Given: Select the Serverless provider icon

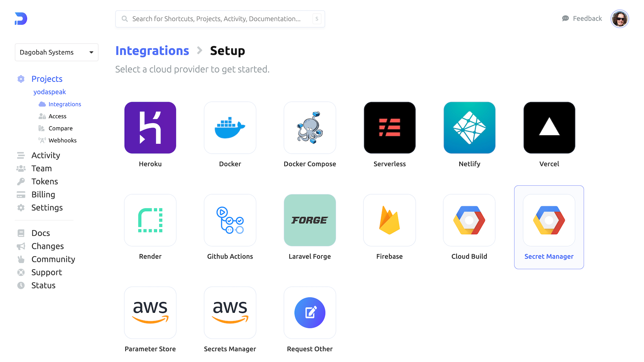Looking at the screenshot, I should coord(390,127).
